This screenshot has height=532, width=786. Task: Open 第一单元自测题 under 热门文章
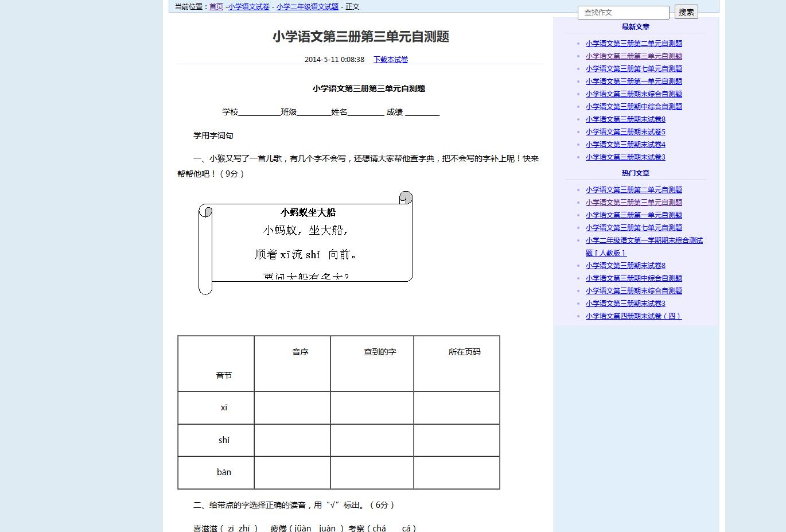(634, 215)
